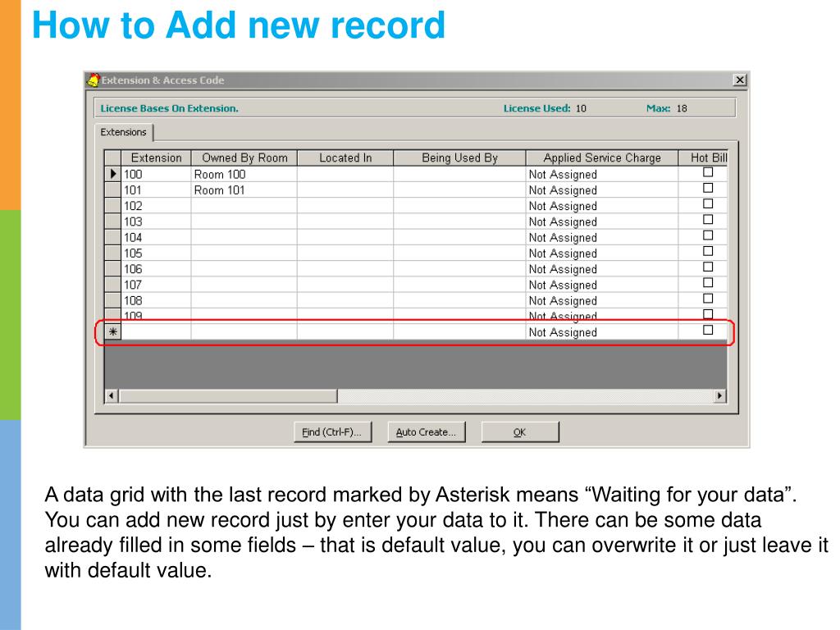This screenshot has width=840, height=630.
Task: Click 'Not Assigned' service charge for extension 103
Action: point(602,221)
